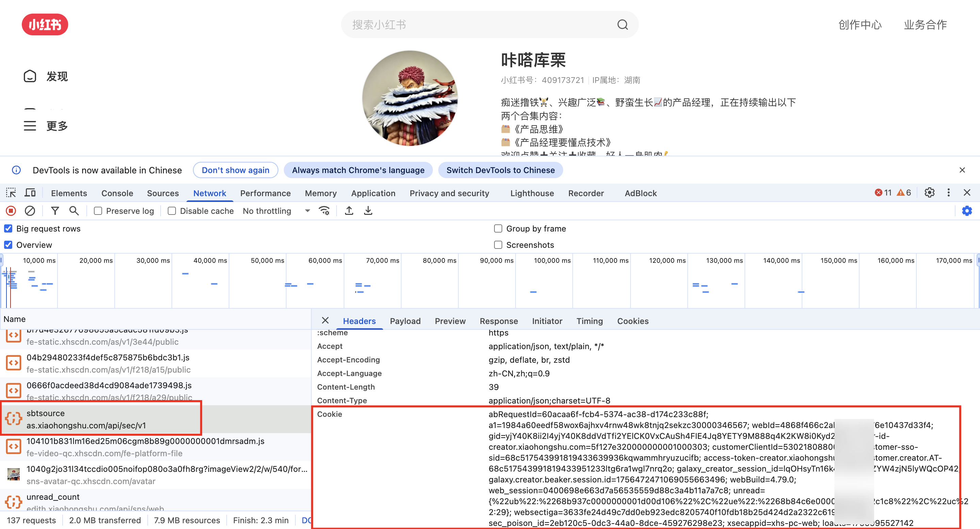Image resolution: width=980 pixels, height=529 pixels.
Task: Open the Application tab
Action: point(373,193)
